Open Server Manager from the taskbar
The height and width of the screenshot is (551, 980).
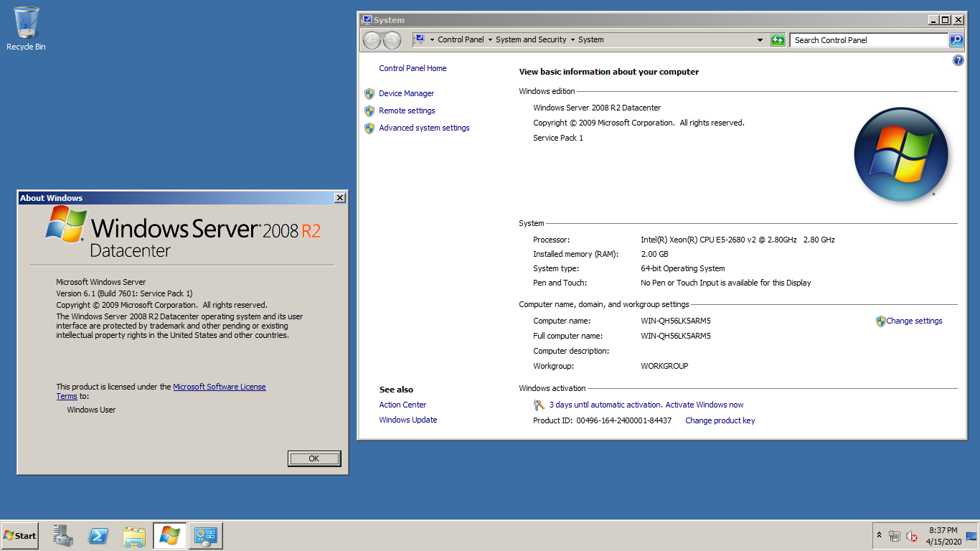[63, 535]
